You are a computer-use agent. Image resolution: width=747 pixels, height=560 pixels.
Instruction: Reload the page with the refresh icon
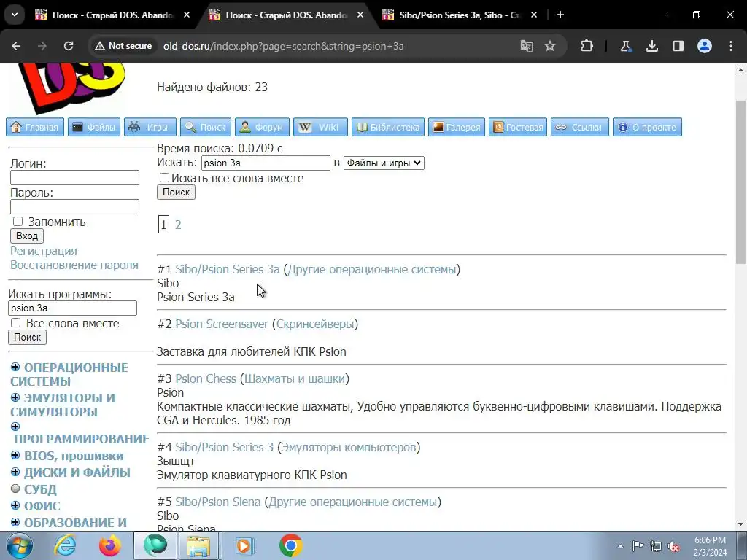click(69, 46)
